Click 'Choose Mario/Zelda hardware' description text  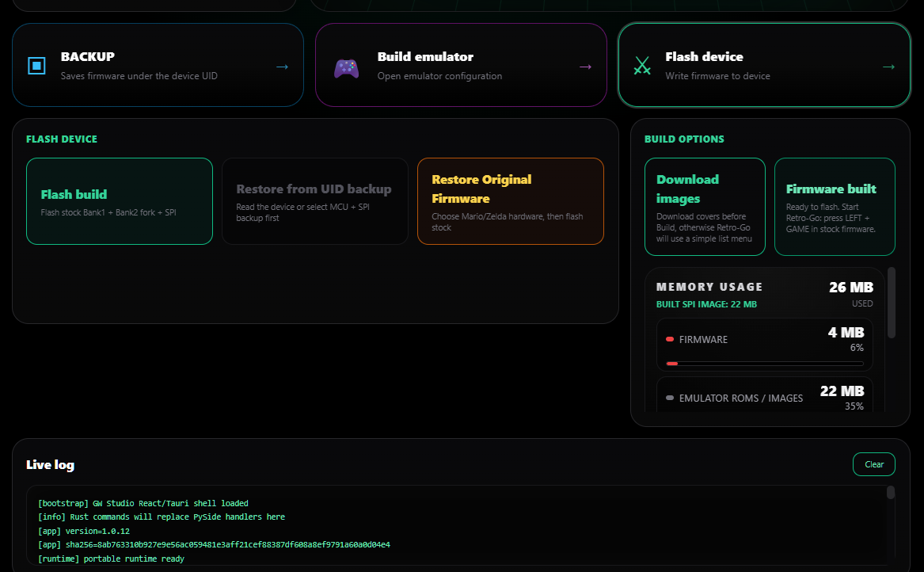tap(508, 222)
